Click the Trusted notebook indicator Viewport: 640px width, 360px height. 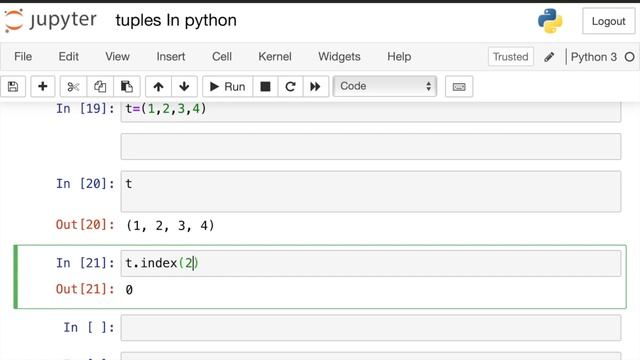point(510,57)
